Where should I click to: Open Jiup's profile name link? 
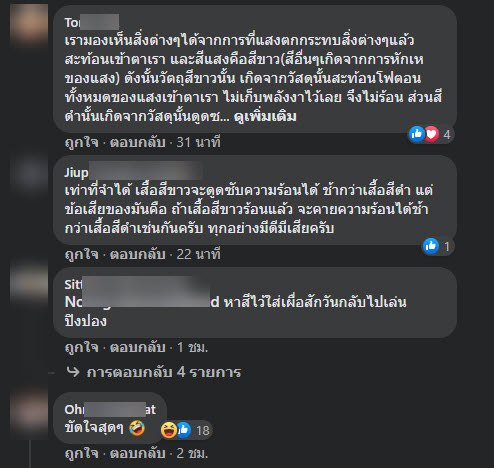[133, 172]
